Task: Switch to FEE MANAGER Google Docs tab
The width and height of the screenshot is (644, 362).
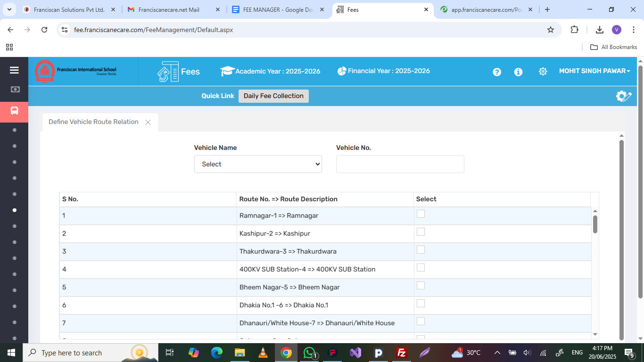Action: click(278, 9)
